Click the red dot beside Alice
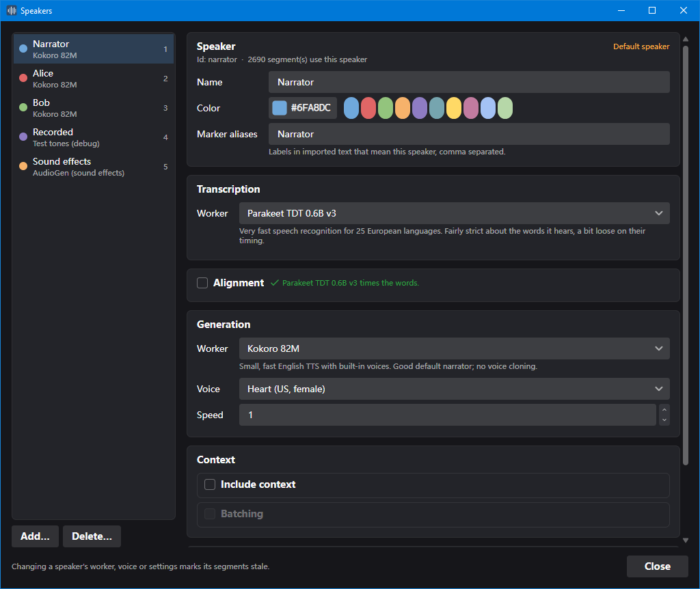Viewport: 700px width, 589px height. point(23,78)
